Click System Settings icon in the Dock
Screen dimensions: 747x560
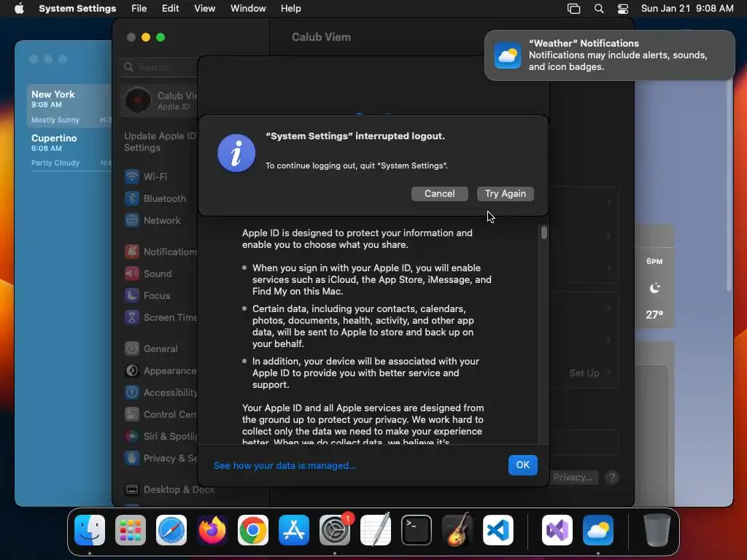[334, 530]
